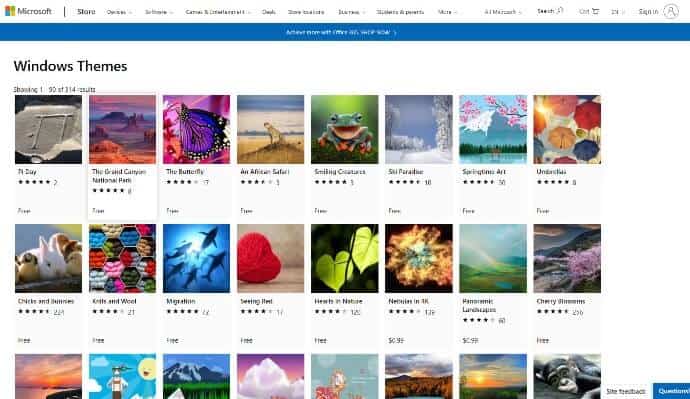Open the Pi Day theme thumbnail
The image size is (690, 399).
[48, 129]
